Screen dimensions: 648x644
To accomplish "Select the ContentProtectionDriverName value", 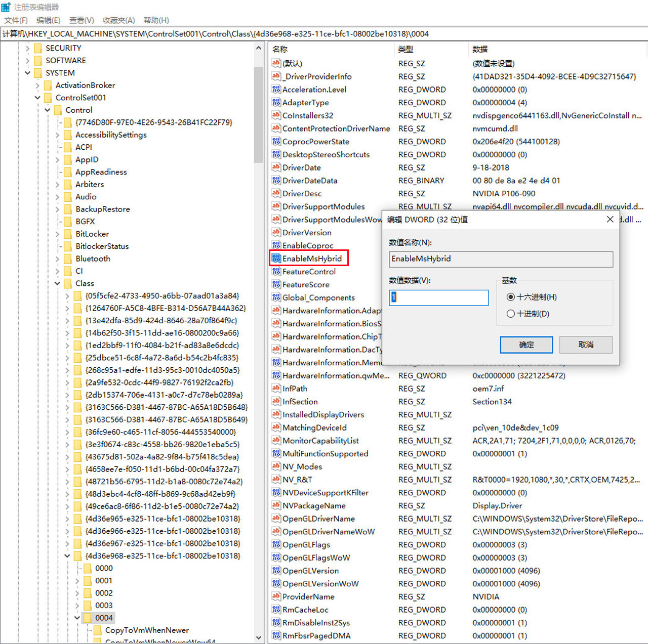I will [336, 128].
